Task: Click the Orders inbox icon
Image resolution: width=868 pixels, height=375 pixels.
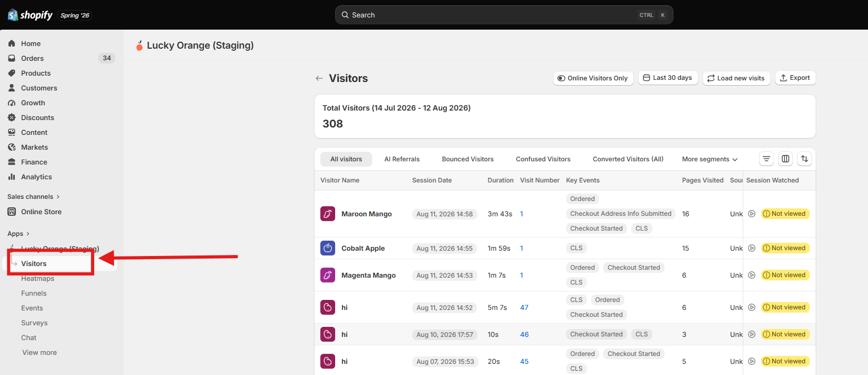Action: [12, 58]
